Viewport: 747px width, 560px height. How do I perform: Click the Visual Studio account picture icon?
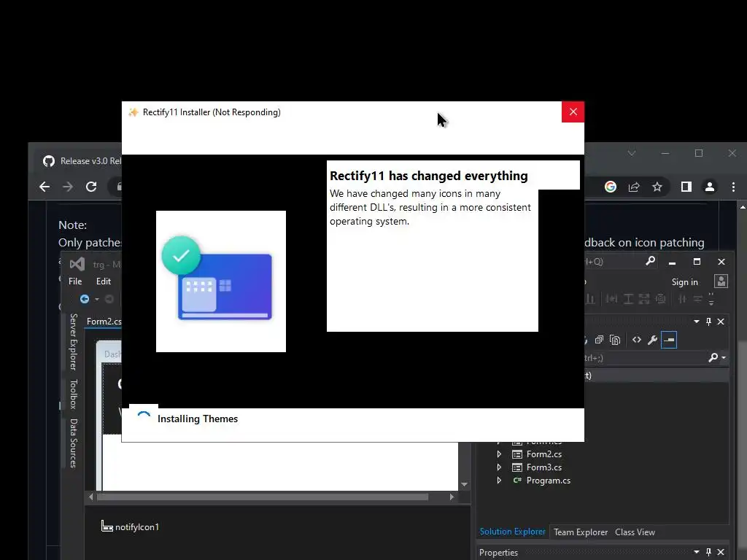point(721,281)
